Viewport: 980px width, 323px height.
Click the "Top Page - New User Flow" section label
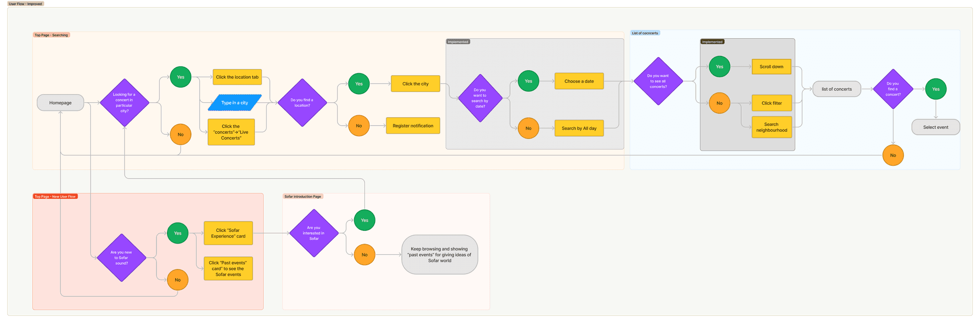pos(55,196)
